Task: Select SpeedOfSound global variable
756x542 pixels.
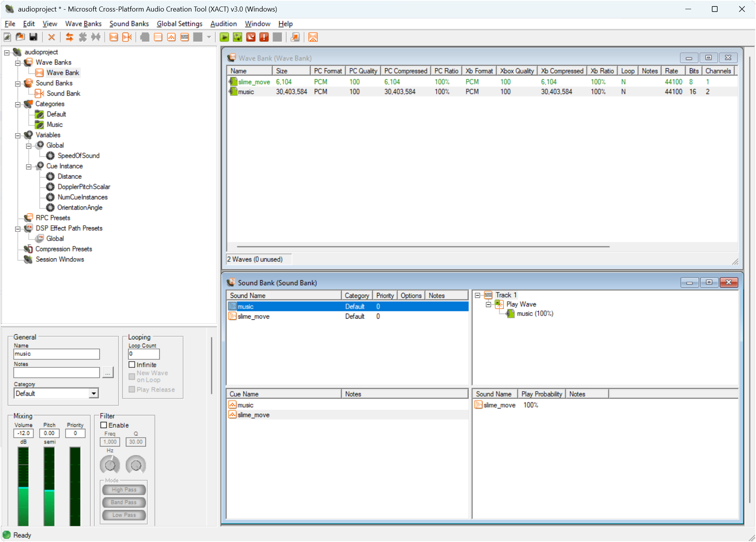Action: click(x=78, y=155)
